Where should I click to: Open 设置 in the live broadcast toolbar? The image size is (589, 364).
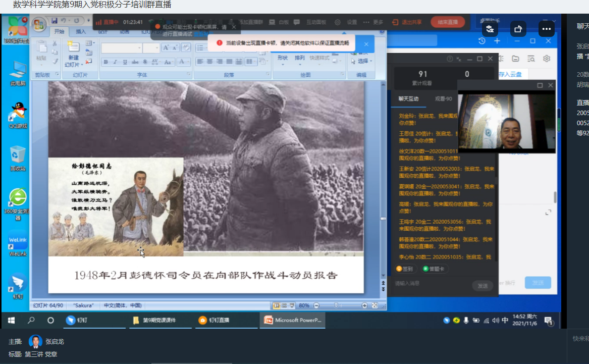click(346, 22)
